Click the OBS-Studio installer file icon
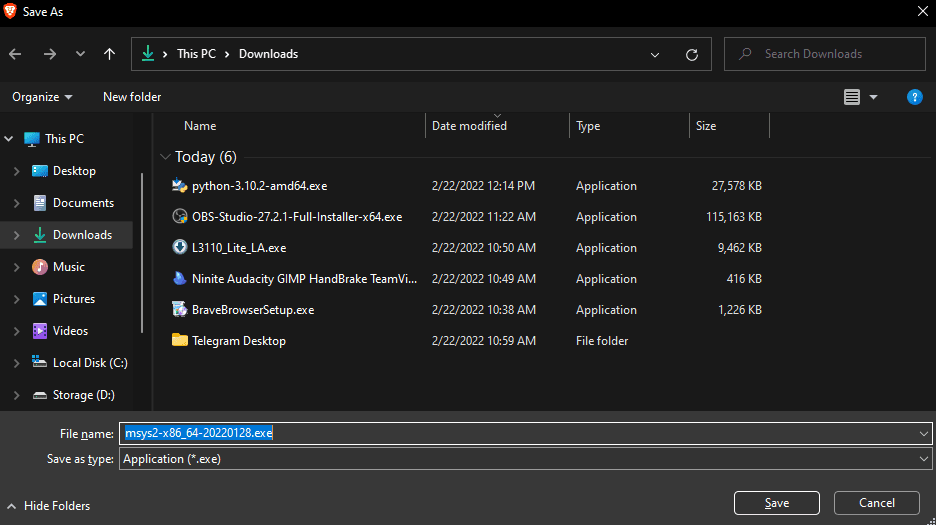This screenshot has width=936, height=525. 180,217
